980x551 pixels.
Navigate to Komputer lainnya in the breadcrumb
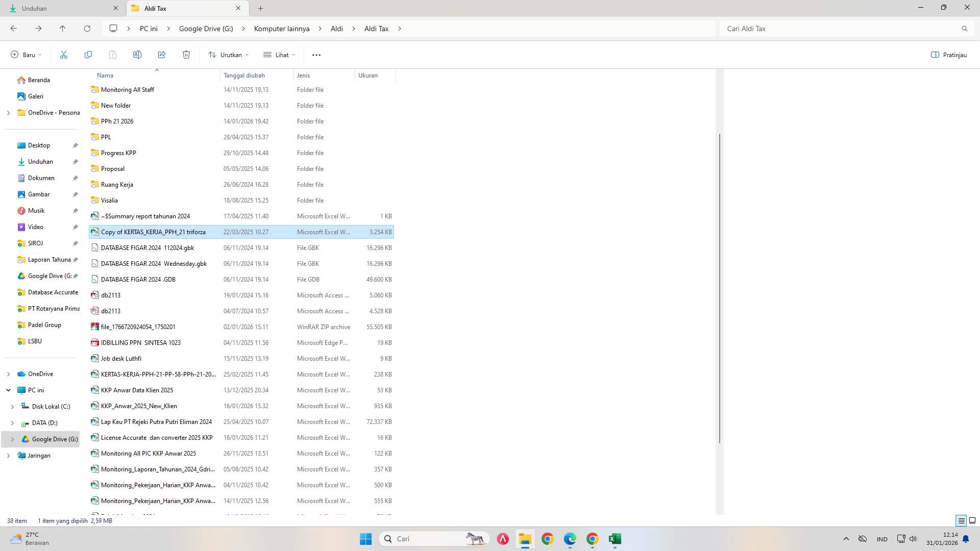pos(281,29)
